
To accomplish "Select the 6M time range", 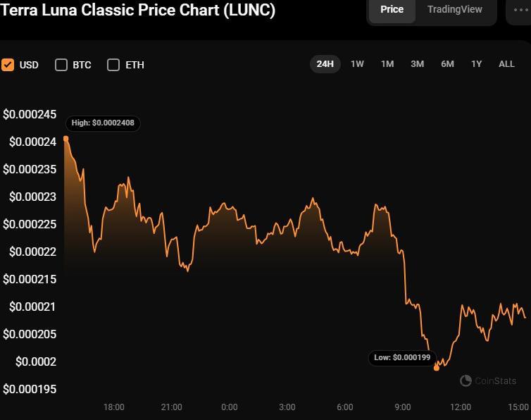I will coord(447,64).
